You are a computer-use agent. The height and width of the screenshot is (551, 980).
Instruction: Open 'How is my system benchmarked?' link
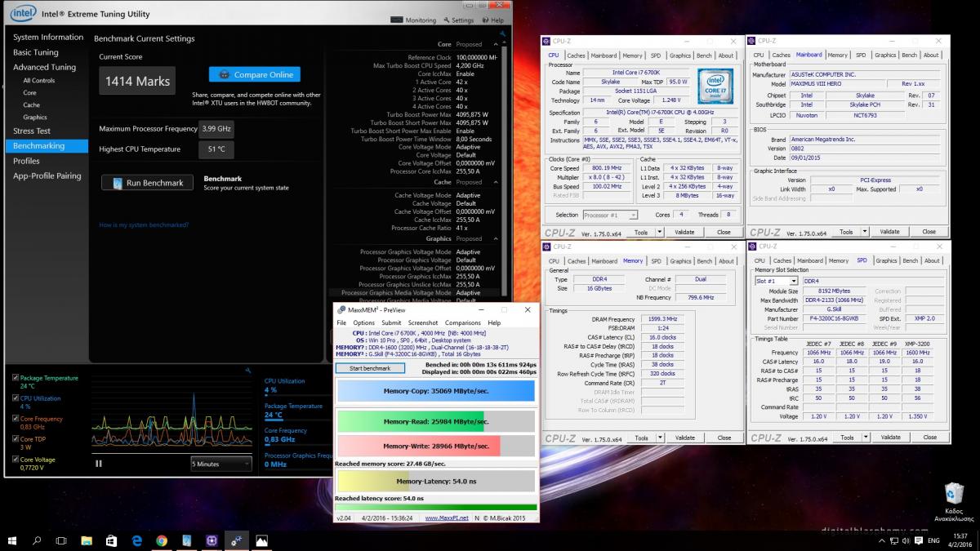point(144,225)
